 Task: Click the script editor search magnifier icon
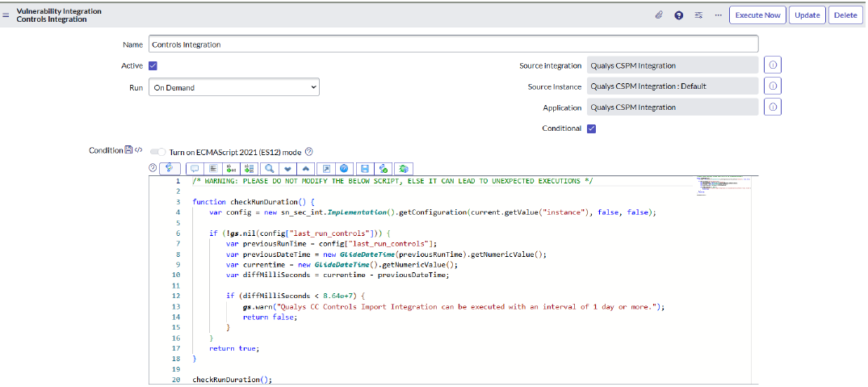tap(269, 168)
